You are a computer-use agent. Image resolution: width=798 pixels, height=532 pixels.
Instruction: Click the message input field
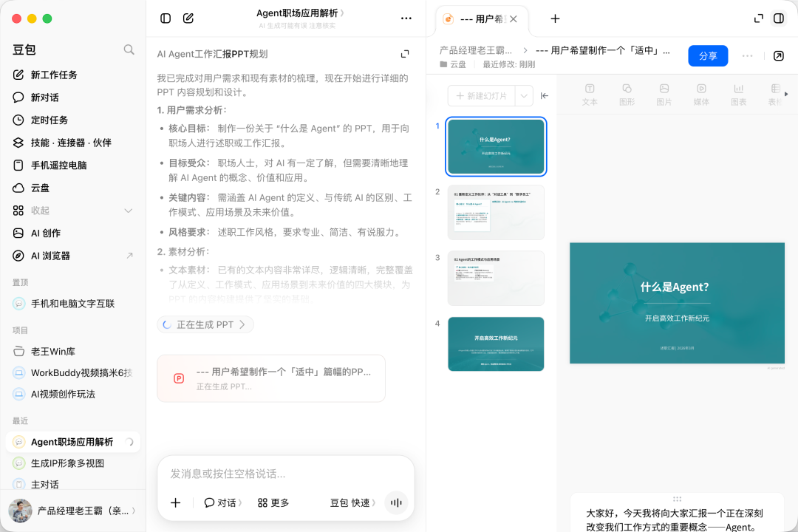pos(285,474)
